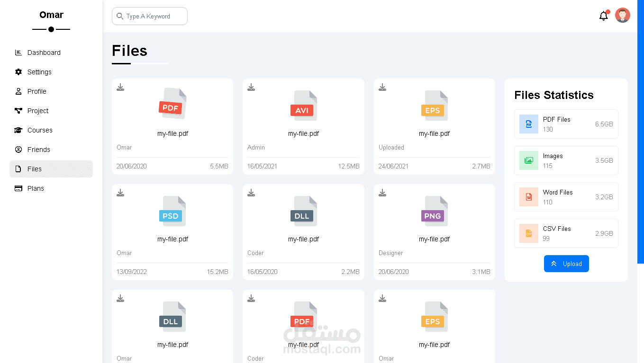This screenshot has height=363, width=644.
Task: Click the Word Files label in statistics
Action: click(558, 192)
